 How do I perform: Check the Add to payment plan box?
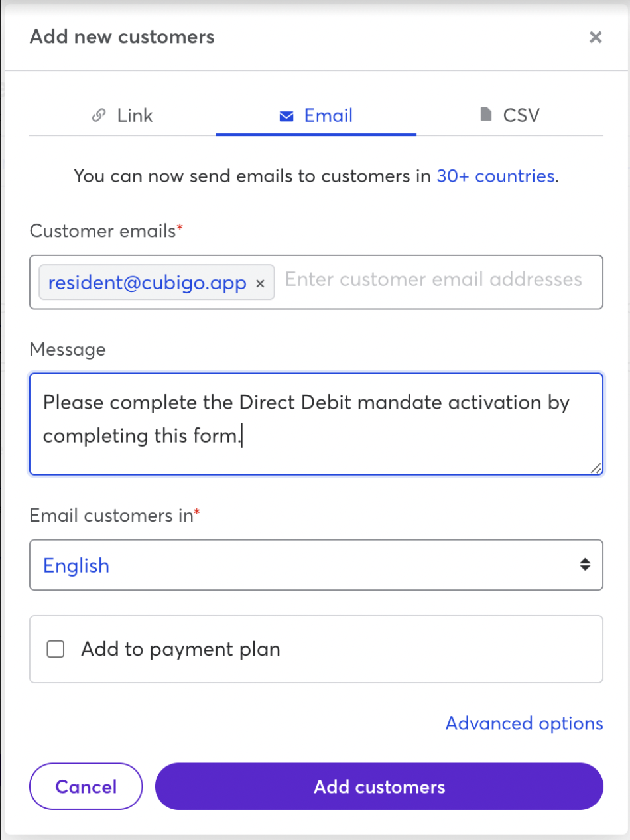pyautogui.click(x=56, y=649)
